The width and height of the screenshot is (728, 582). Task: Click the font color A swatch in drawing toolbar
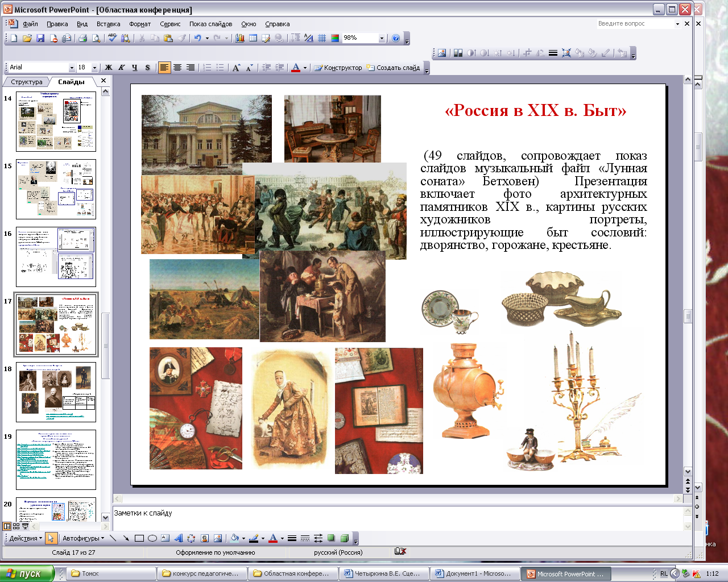click(273, 538)
